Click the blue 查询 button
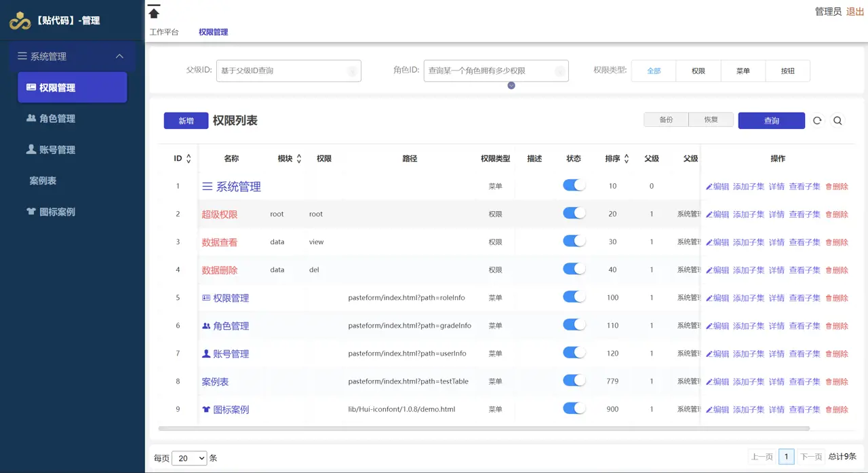The width and height of the screenshot is (868, 473). [x=772, y=121]
